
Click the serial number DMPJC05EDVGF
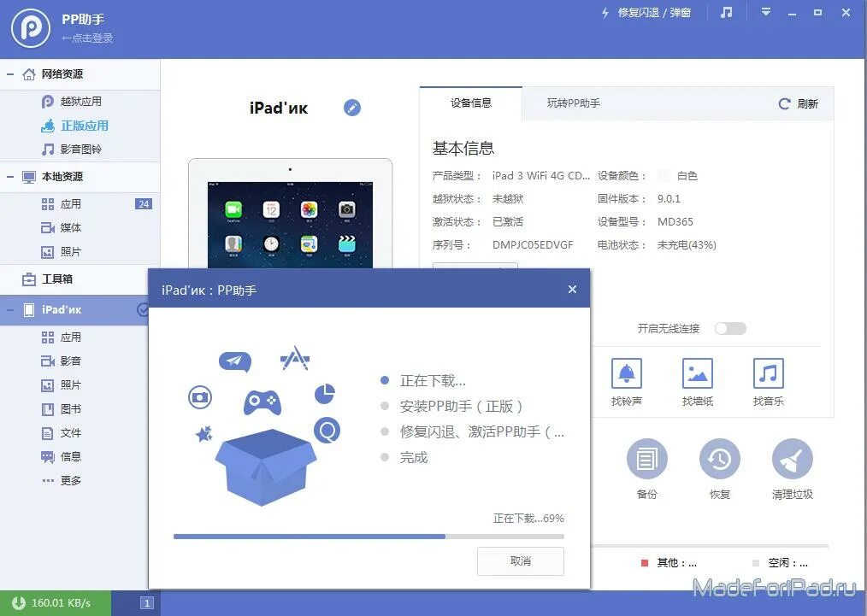click(533, 244)
